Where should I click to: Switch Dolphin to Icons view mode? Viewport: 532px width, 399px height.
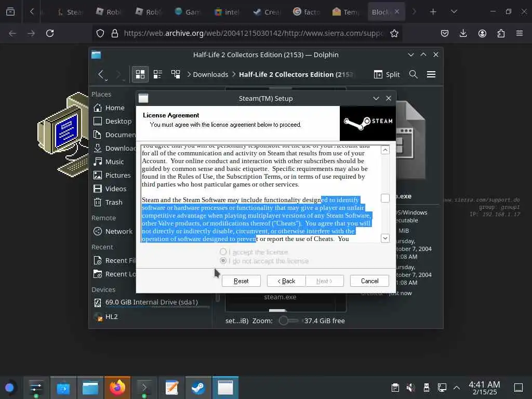pyautogui.click(x=140, y=74)
